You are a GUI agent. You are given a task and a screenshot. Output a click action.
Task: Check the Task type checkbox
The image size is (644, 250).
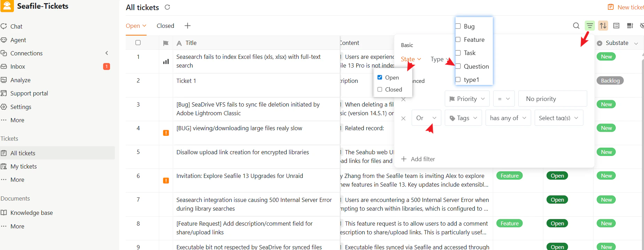pyautogui.click(x=458, y=53)
